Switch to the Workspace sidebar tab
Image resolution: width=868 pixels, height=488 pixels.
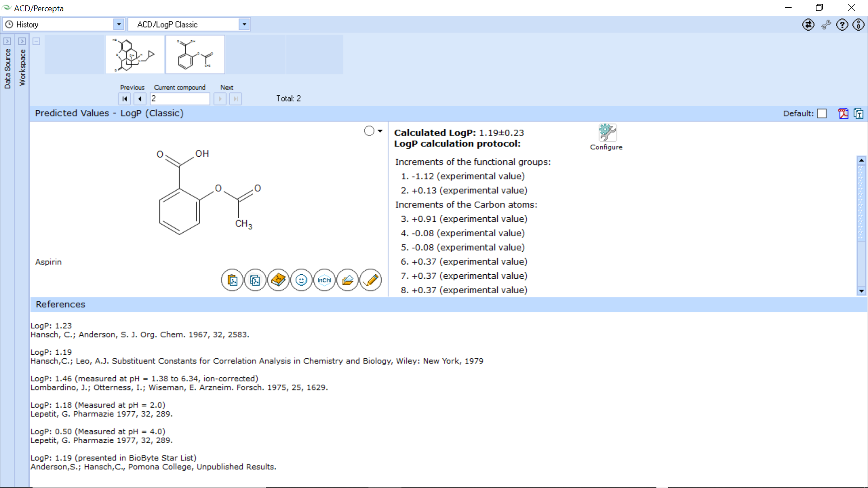click(23, 68)
